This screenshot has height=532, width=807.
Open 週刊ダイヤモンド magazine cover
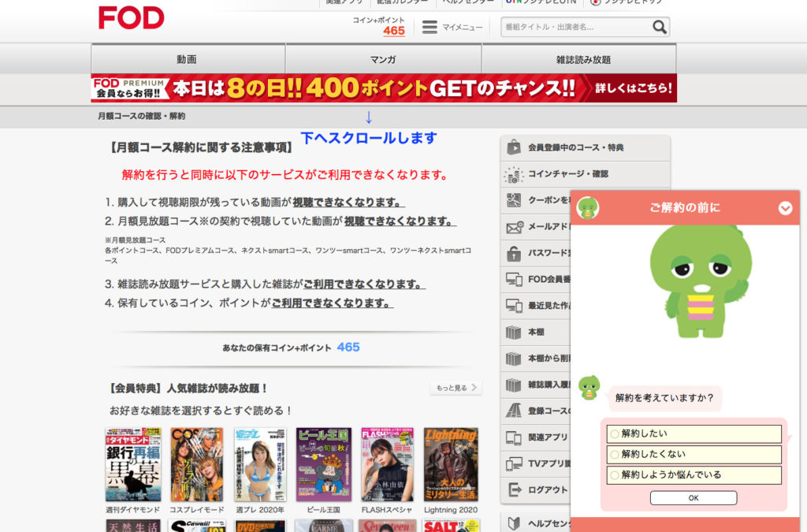(x=132, y=464)
